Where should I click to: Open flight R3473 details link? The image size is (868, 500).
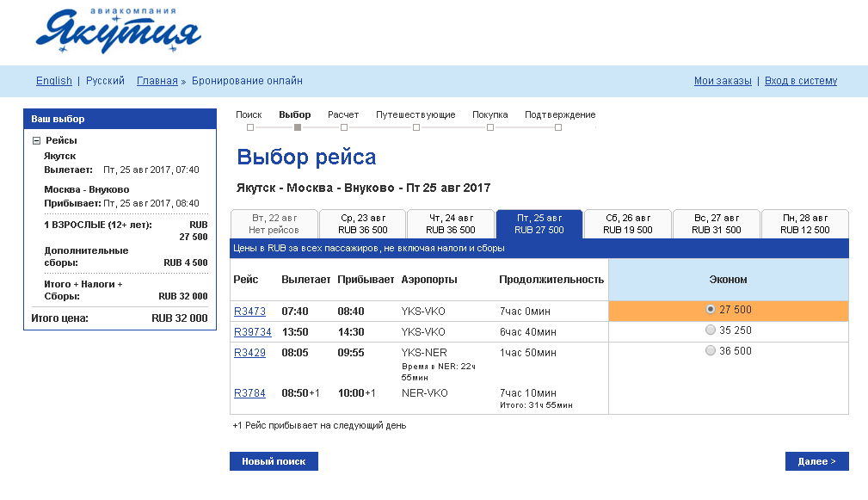[x=249, y=312]
